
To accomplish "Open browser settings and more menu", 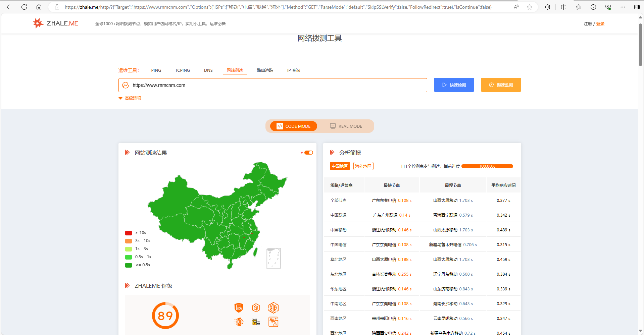I will pyautogui.click(x=623, y=7).
